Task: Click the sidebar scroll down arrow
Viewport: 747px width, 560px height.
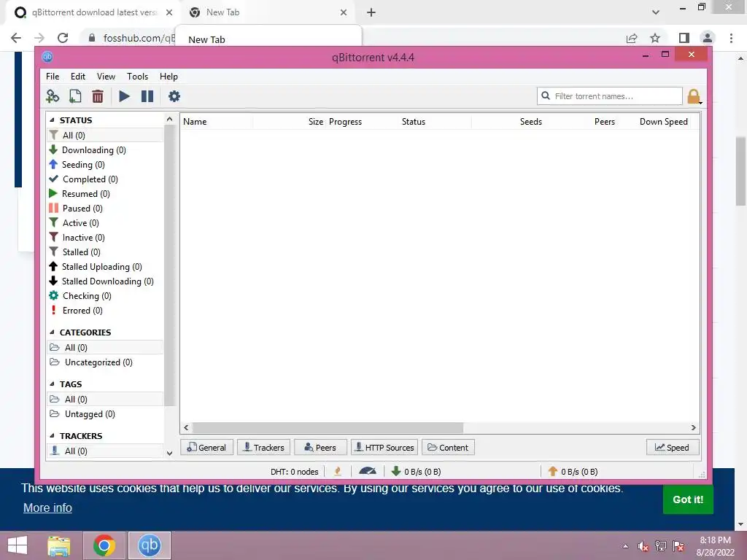Action: click(x=169, y=454)
